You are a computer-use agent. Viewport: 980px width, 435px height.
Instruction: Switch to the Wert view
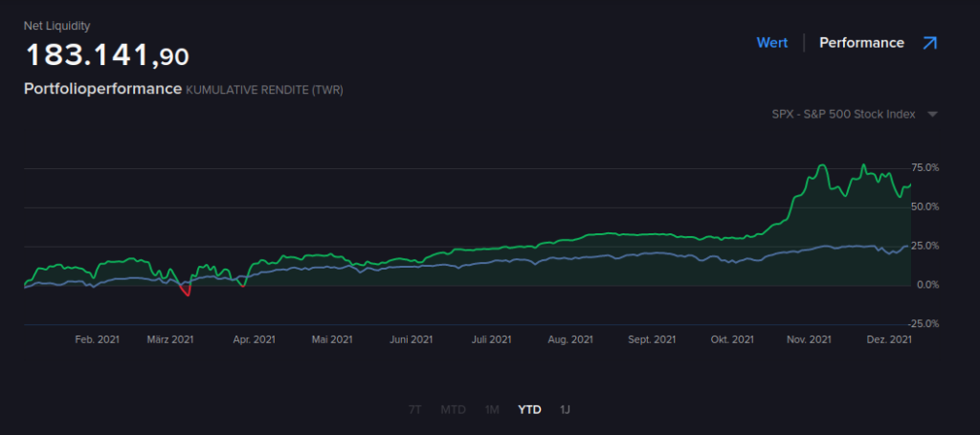771,43
